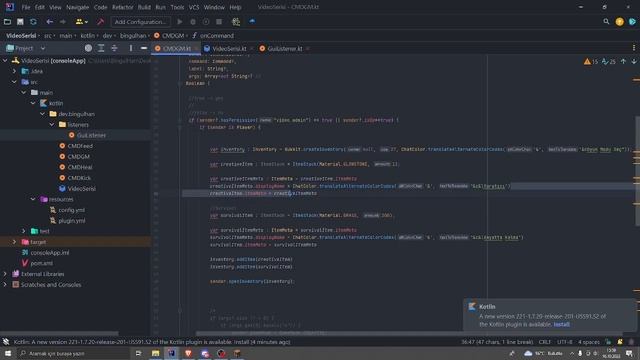This screenshot has height=360, width=640.
Task: Switch to the GuiListener.kt editor tab
Action: (284, 49)
